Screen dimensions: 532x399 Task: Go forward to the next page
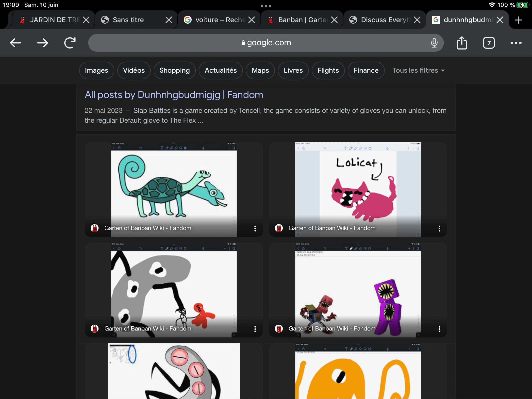tap(43, 43)
